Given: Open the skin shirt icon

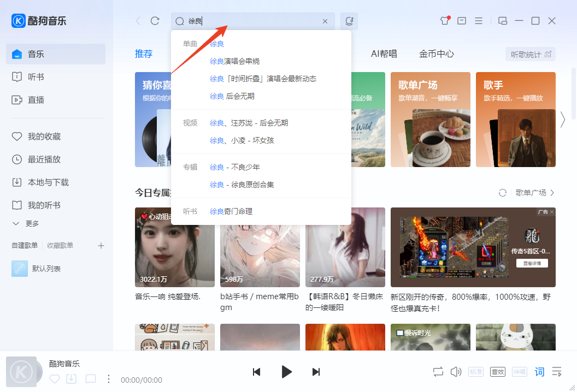Looking at the screenshot, I should pyautogui.click(x=445, y=21).
